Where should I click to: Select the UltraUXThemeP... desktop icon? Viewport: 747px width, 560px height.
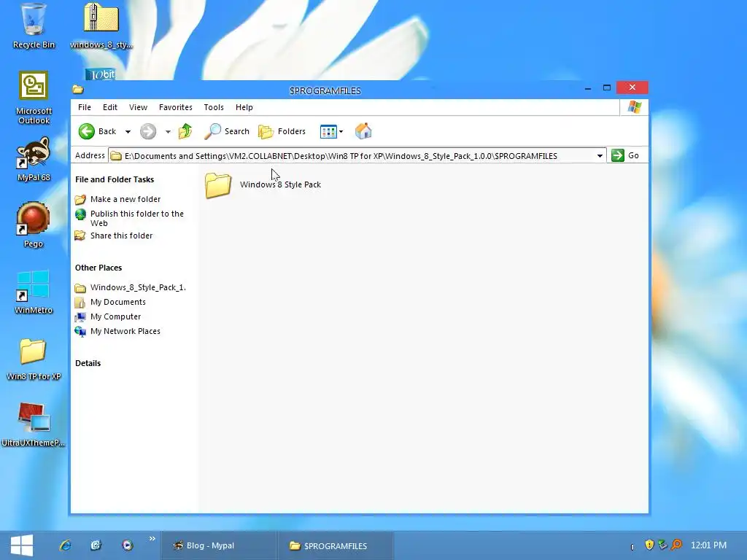34,425
